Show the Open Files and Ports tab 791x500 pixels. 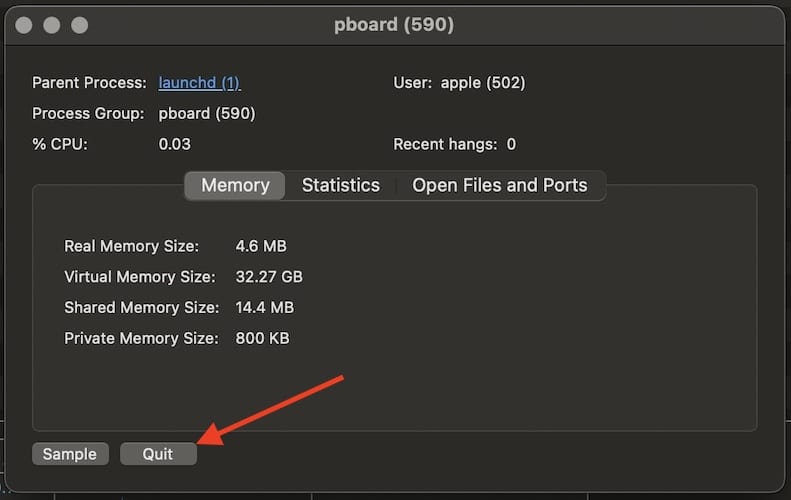click(x=499, y=185)
